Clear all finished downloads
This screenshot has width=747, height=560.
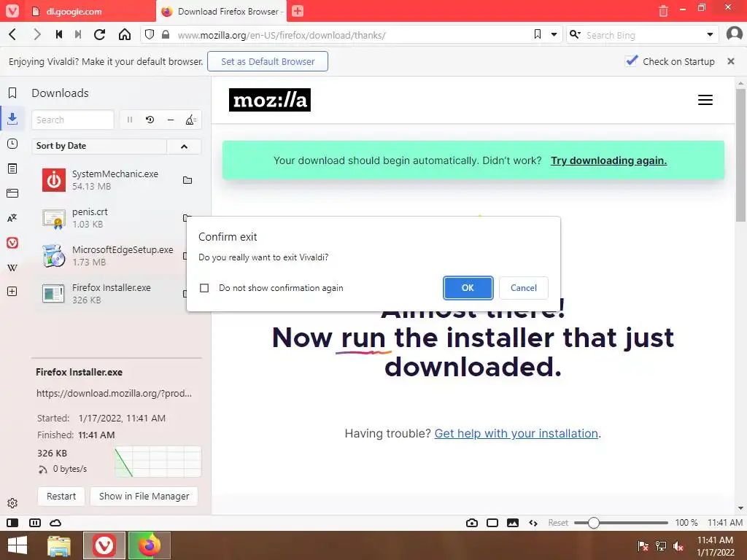pyautogui.click(x=190, y=120)
